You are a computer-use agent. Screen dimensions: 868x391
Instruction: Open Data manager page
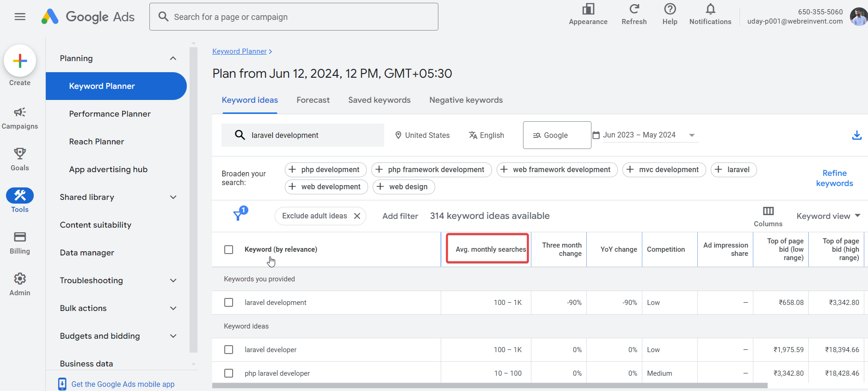coord(87,253)
